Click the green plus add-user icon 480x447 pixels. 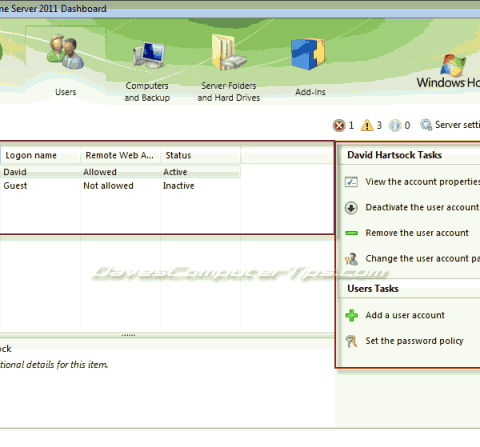pos(352,315)
